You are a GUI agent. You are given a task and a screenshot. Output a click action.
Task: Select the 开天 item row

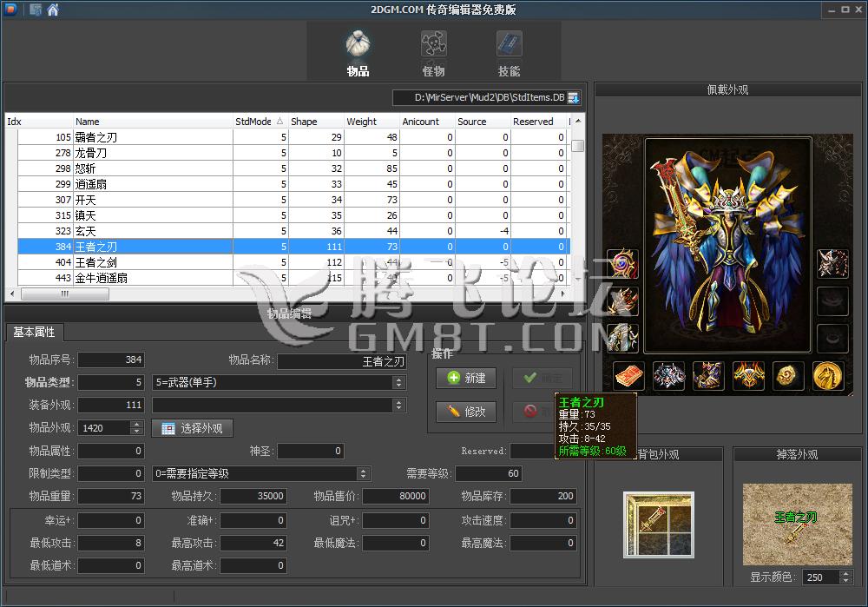click(x=293, y=200)
